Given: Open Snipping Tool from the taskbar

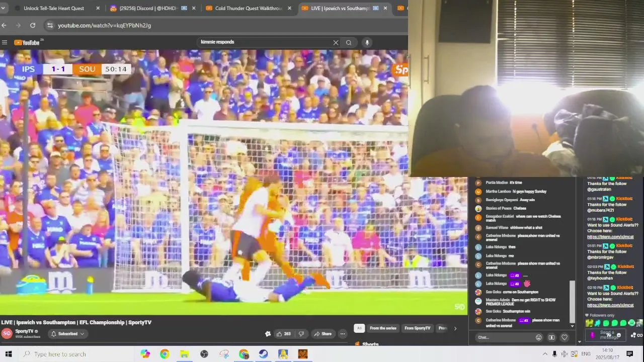Looking at the screenshot, I should point(224,354).
